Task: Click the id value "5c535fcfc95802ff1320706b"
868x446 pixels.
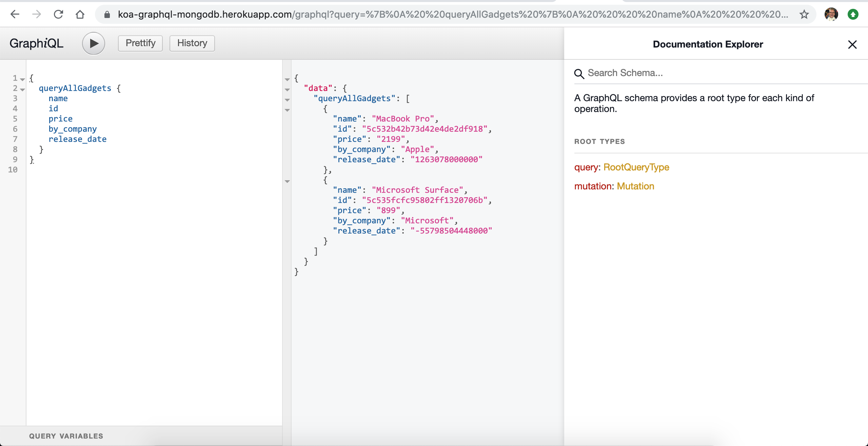Action: click(x=425, y=200)
